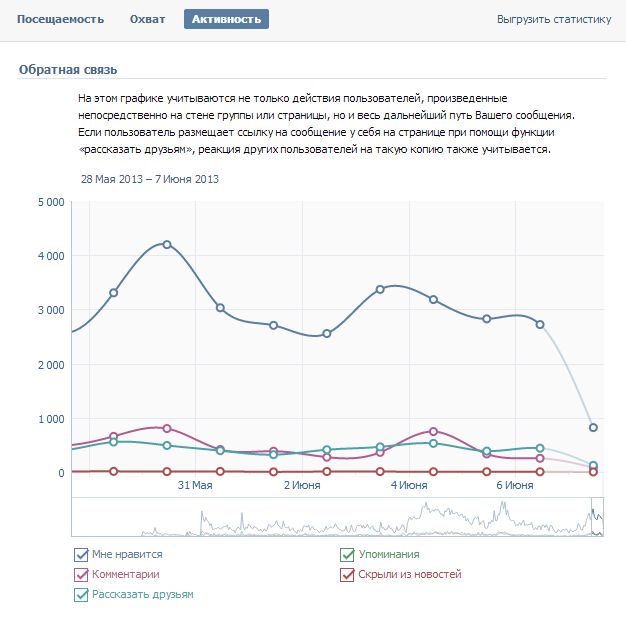Viewport: 626px width, 620px height.
Task: Click the leftmost red data marker on the baseline
Action: coord(114,471)
